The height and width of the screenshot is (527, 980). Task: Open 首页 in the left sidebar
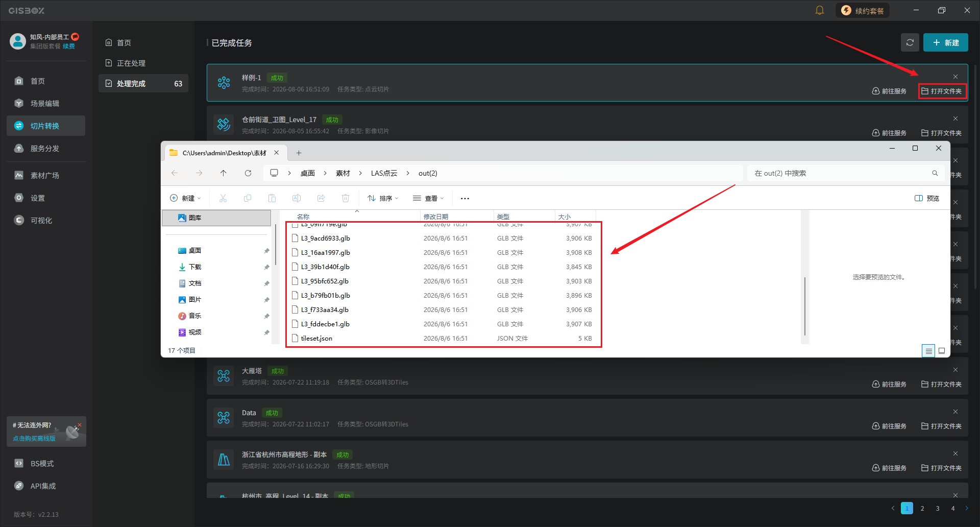[x=46, y=81]
